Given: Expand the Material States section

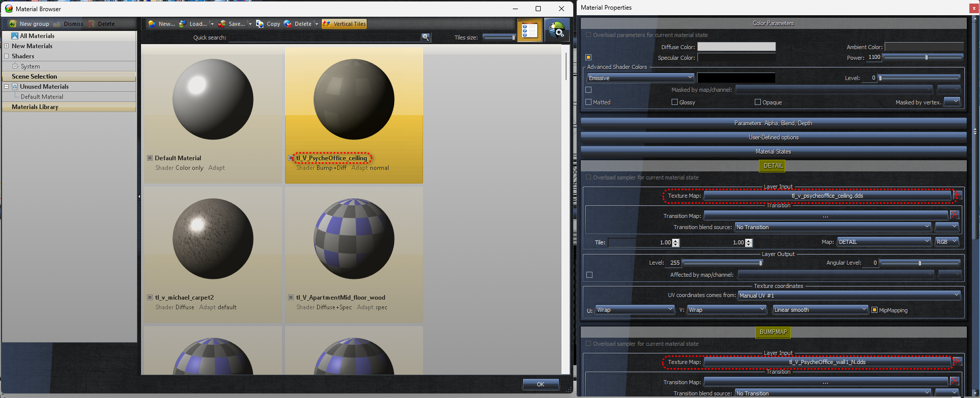Looking at the screenshot, I should [773, 152].
